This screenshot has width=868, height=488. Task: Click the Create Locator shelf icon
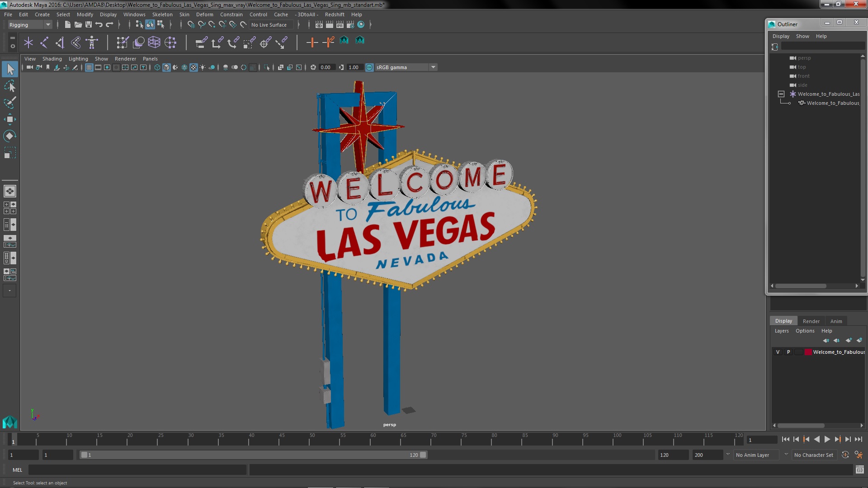28,42
